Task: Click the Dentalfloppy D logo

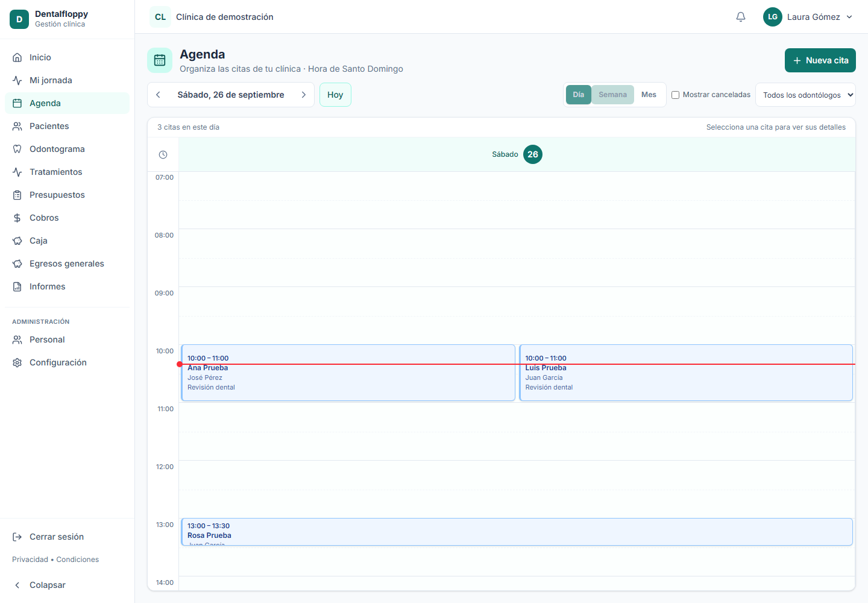Action: pos(19,19)
